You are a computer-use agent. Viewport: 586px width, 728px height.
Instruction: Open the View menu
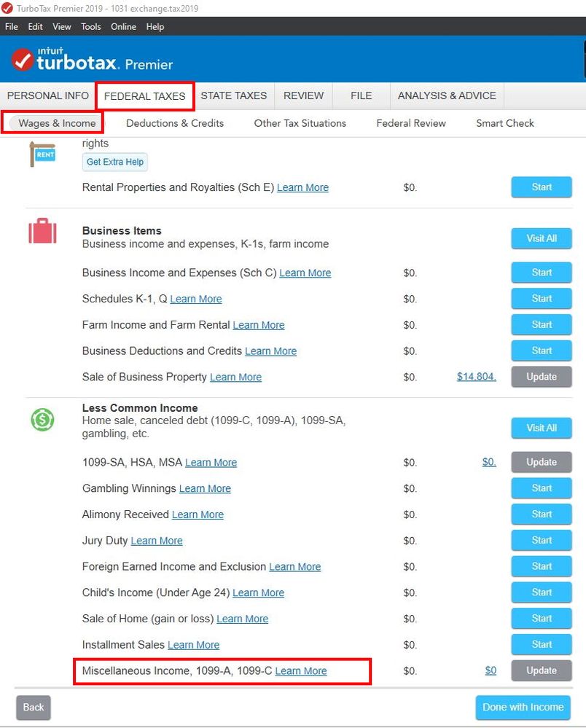pyautogui.click(x=62, y=27)
